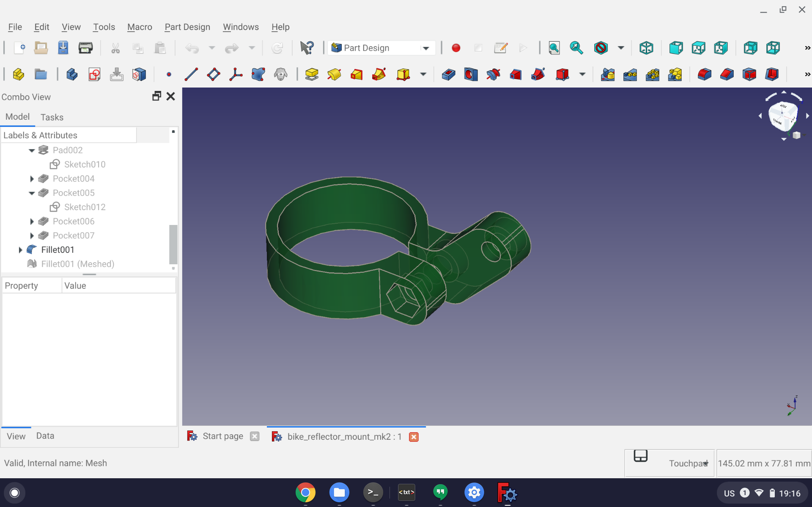This screenshot has height=507, width=812.
Task: Create new sketch icon
Action: pos(94,74)
